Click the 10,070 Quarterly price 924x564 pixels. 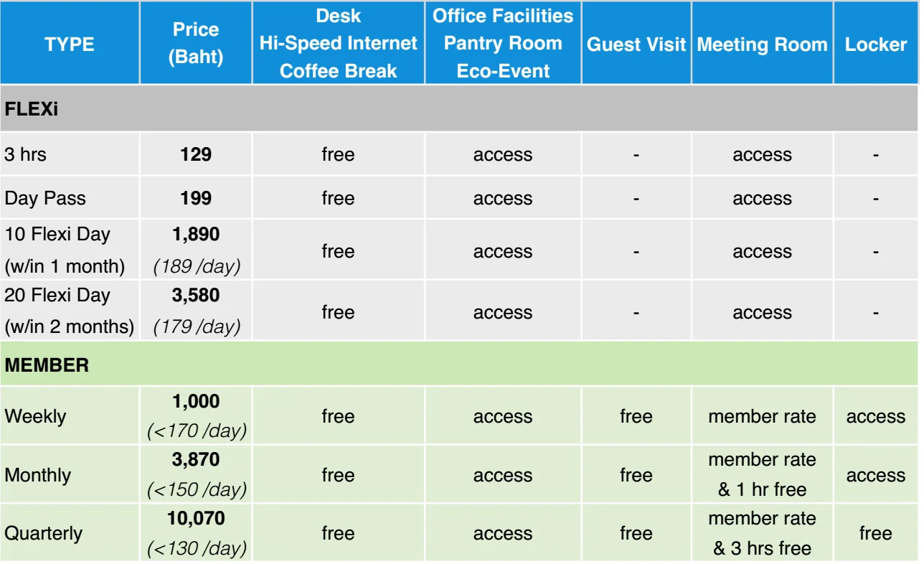tap(196, 518)
